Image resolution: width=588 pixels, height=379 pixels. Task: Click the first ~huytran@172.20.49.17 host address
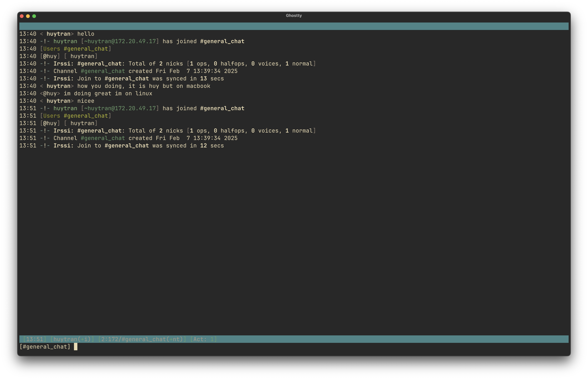[x=120, y=41]
